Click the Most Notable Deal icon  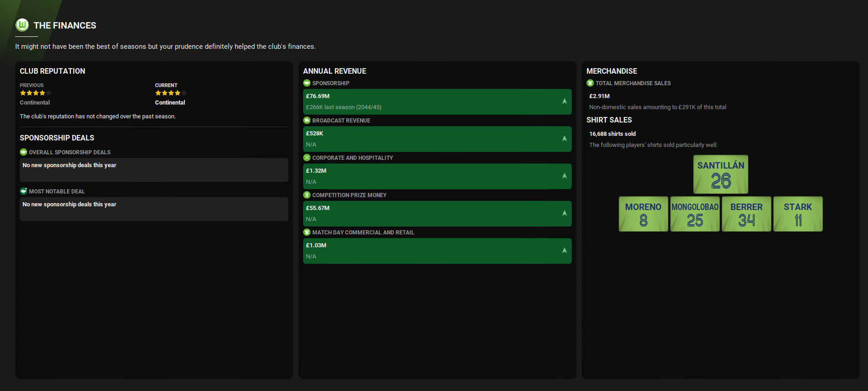(x=23, y=191)
